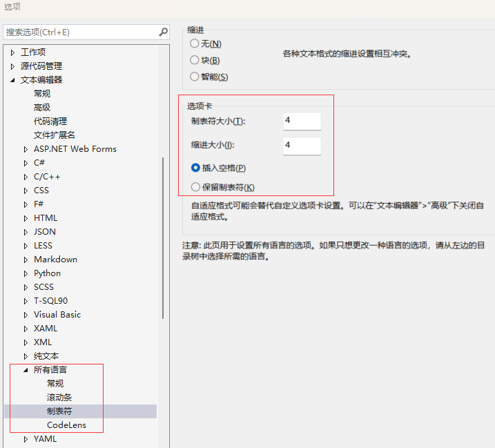Expand the CSS language node
Viewport: 495px width, 448px height.
tap(26, 191)
